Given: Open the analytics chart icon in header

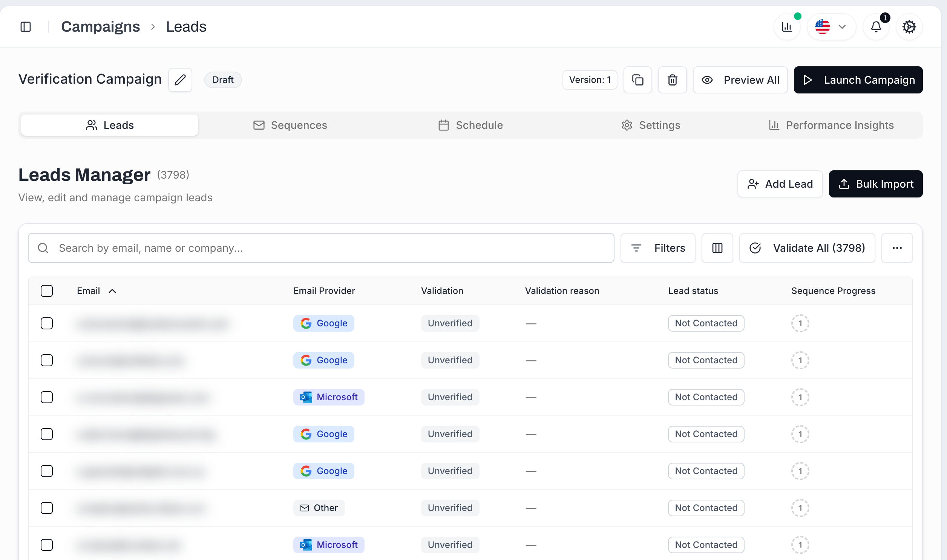Looking at the screenshot, I should 787,27.
